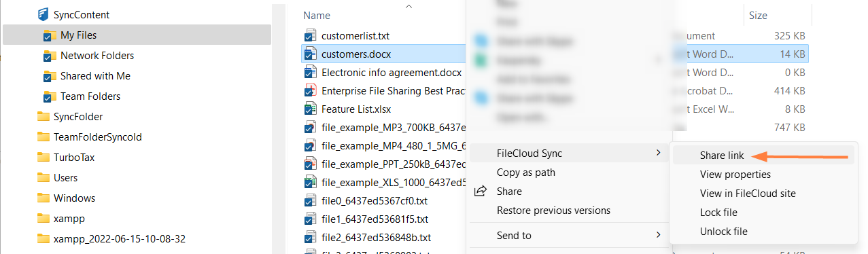The image size is (868, 254).
Task: Click the Feature List.xlsx Excel icon
Action: click(311, 109)
